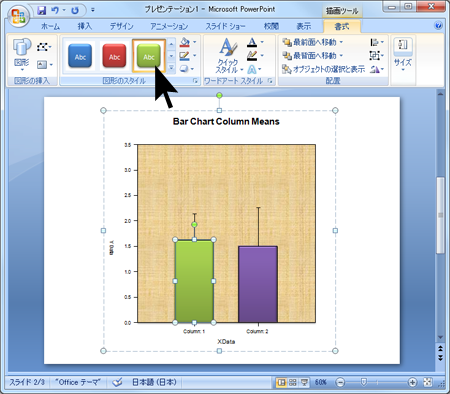
Task: Expand the shape styles gallery more arrow
Action: pos(171,68)
